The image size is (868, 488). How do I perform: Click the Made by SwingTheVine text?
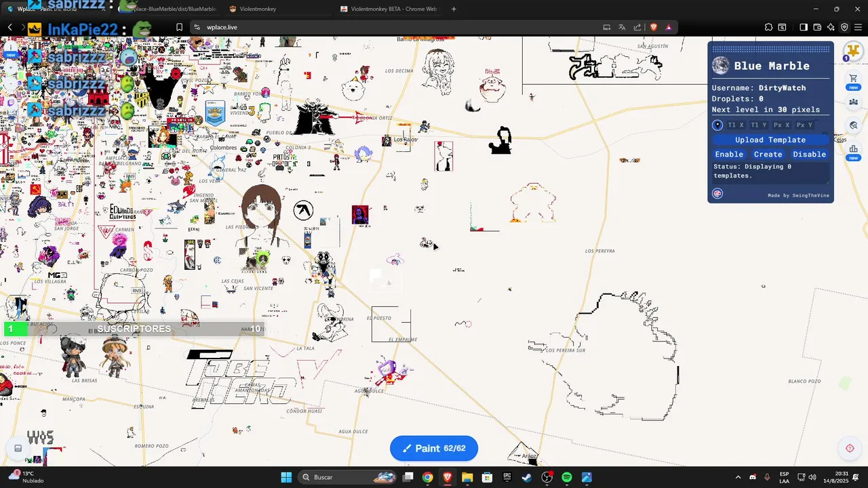797,195
